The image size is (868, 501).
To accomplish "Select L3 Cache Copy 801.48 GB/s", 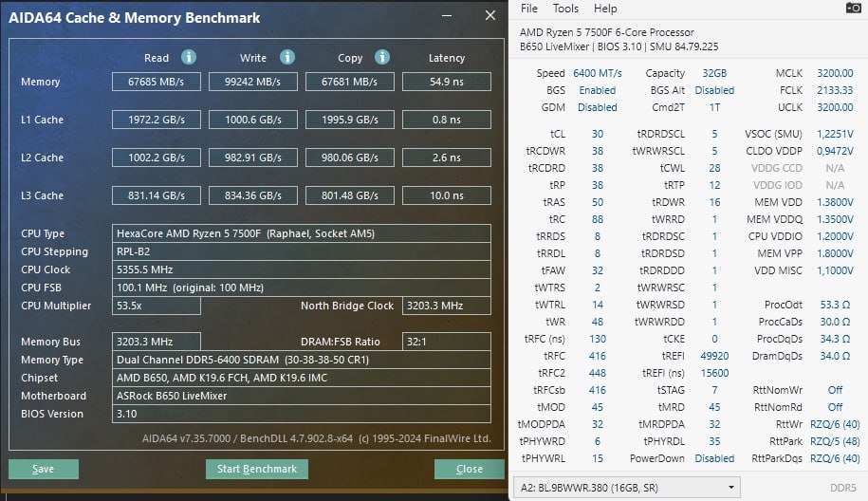I will tap(350, 195).
